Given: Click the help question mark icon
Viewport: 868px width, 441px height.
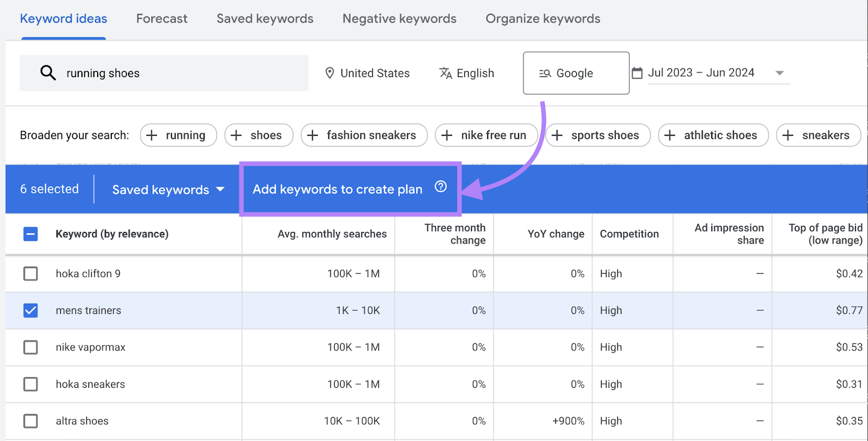Looking at the screenshot, I should 441,187.
